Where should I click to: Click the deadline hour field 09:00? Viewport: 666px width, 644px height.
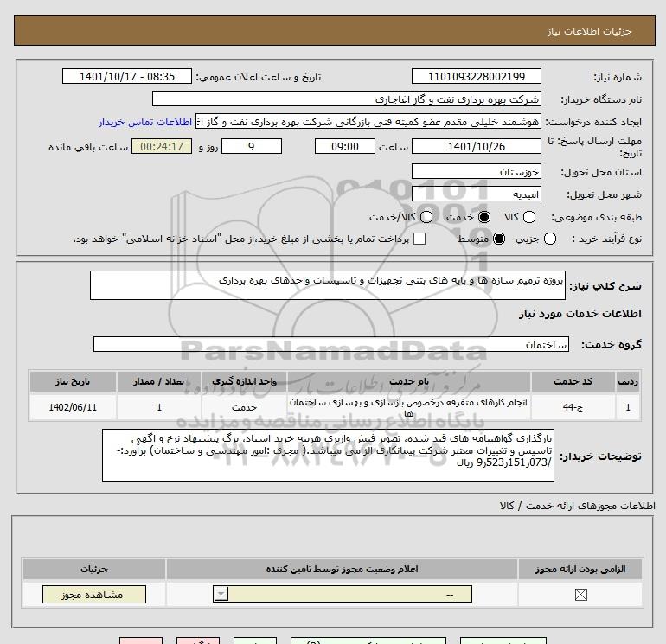345,146
